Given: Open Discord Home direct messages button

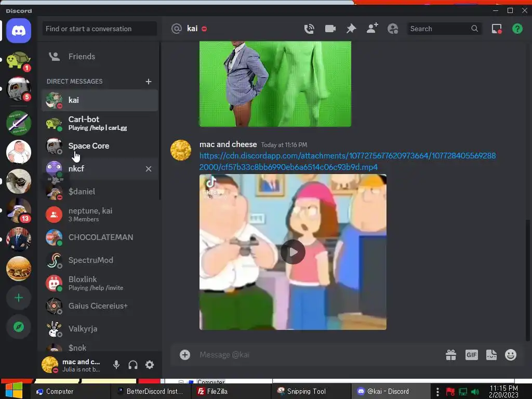Looking at the screenshot, I should click(x=19, y=31).
